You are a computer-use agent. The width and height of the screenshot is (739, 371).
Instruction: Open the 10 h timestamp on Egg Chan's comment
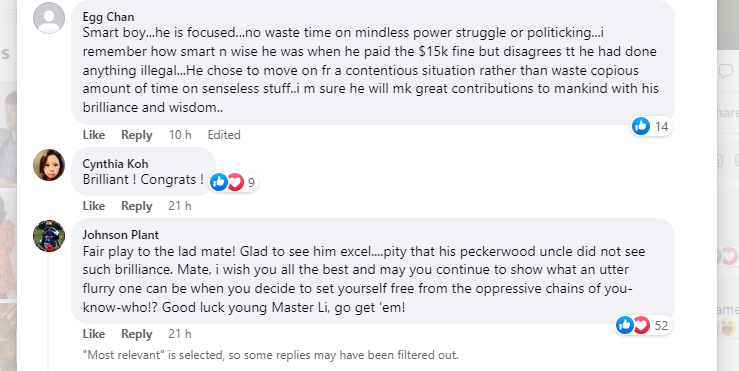(180, 135)
